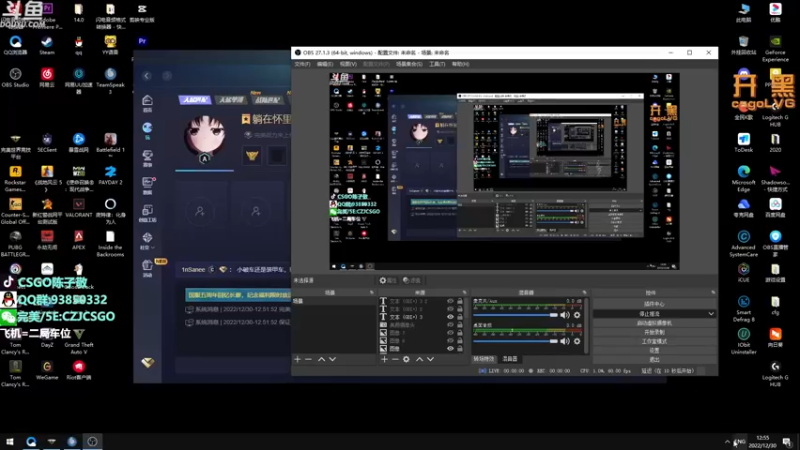
Task: Pop out the Controls dock panel icon
Action: 713,292
